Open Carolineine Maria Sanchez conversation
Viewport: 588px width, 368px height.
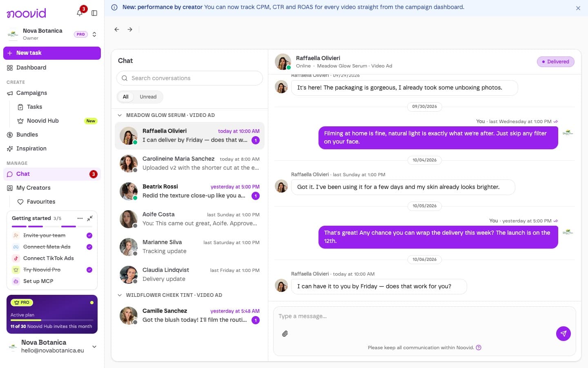pyautogui.click(x=189, y=164)
